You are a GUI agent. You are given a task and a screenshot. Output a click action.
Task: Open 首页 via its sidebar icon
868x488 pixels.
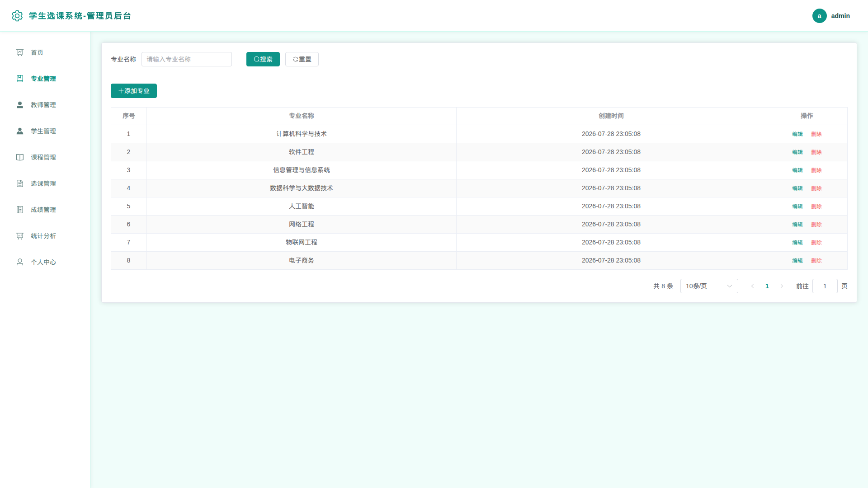click(x=20, y=52)
